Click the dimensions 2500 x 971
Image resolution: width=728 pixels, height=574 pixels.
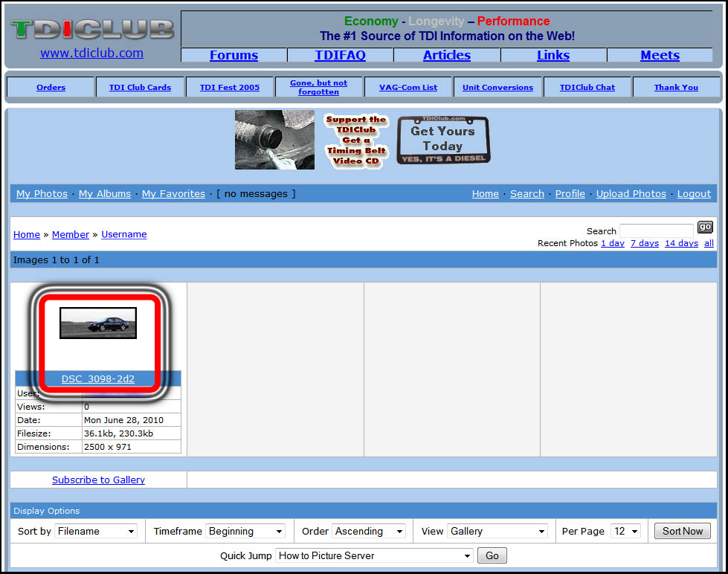point(108,447)
